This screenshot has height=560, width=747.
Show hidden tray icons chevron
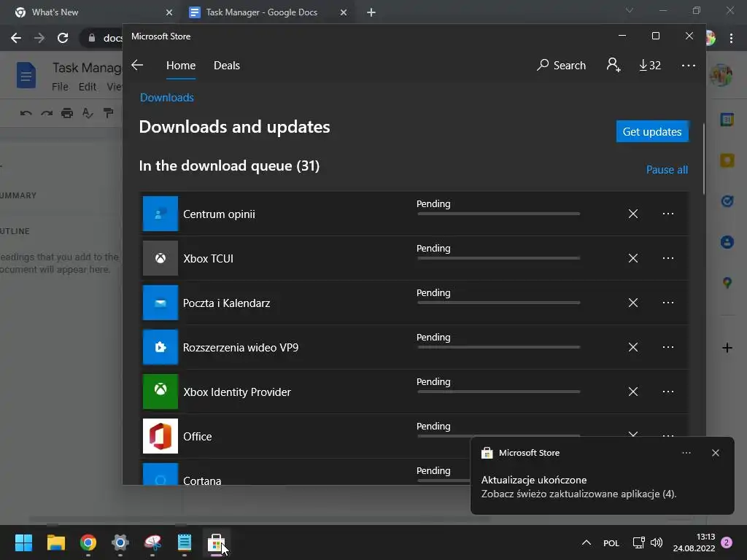587,542
